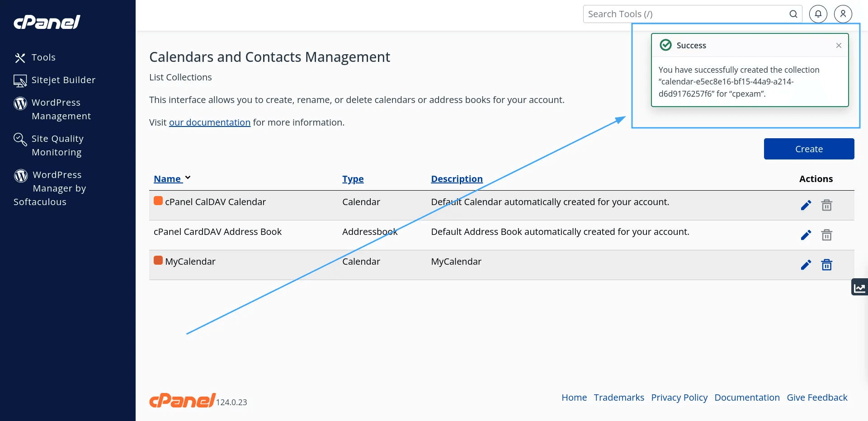
Task: Click the cPanel logo in the sidebar
Action: coord(47,22)
